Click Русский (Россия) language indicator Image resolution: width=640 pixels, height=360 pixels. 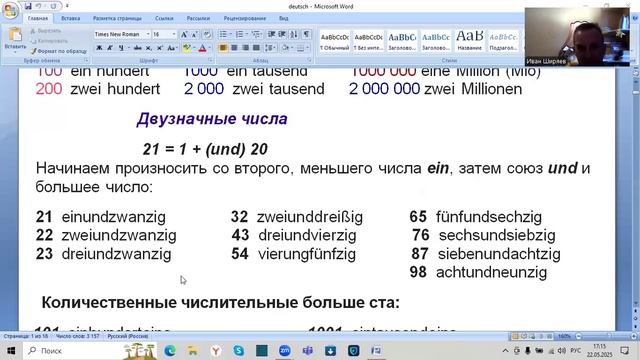(x=128, y=336)
